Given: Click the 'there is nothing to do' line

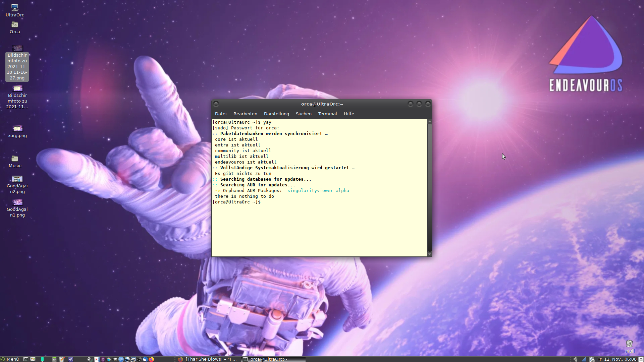Looking at the screenshot, I should pyautogui.click(x=244, y=196).
